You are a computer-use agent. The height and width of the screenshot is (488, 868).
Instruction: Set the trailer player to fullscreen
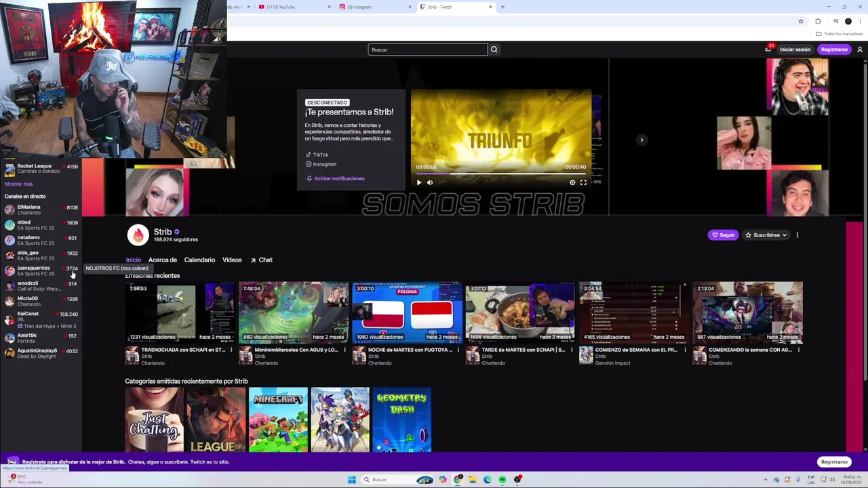click(583, 182)
